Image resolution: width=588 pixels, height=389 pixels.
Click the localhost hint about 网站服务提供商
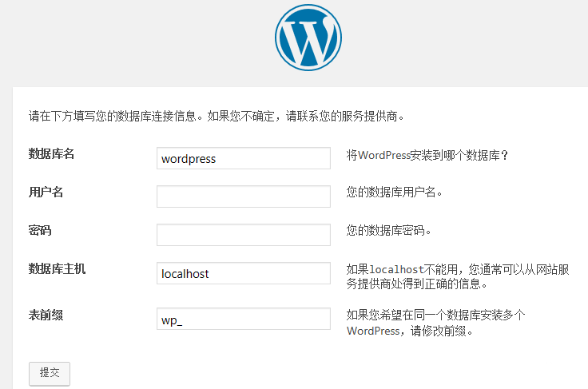click(458, 276)
